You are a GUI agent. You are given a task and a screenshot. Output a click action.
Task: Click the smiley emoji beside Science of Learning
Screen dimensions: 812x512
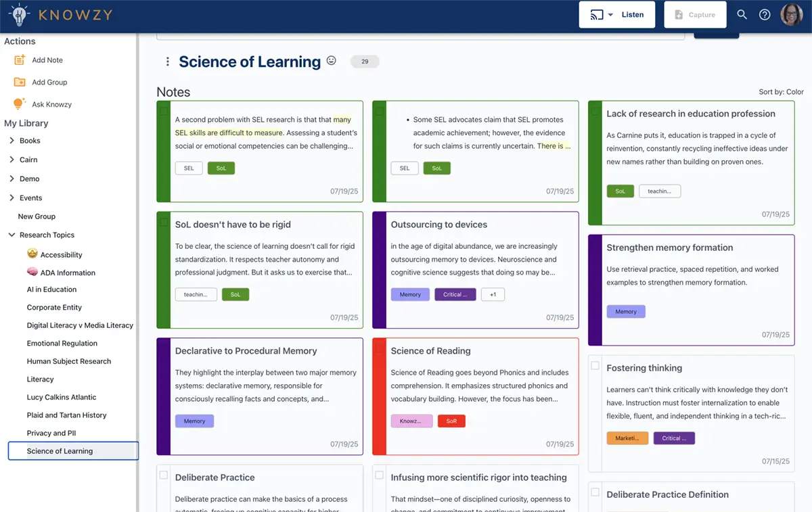coord(332,61)
